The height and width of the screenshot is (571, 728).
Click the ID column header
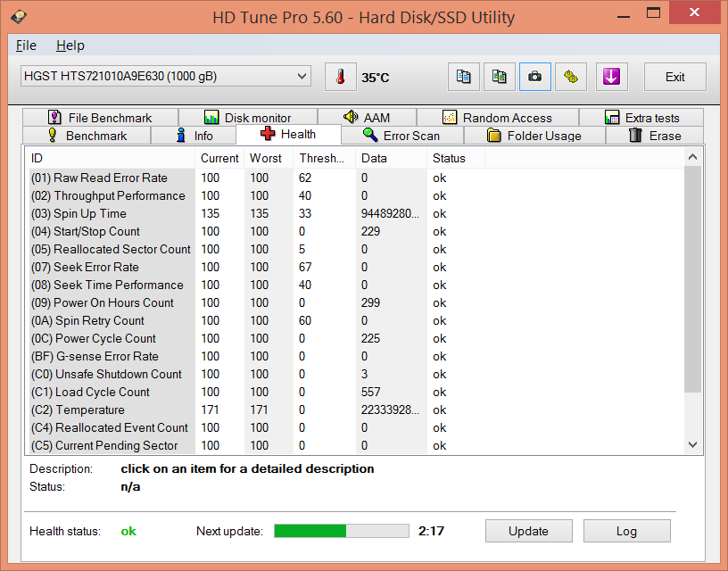point(112,158)
